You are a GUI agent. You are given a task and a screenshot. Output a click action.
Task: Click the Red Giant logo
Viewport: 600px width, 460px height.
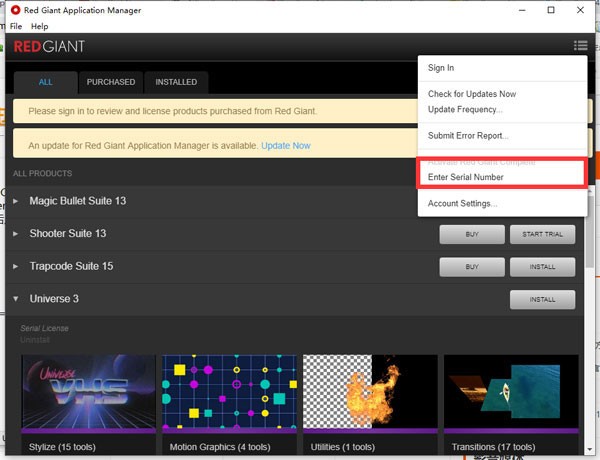click(49, 46)
